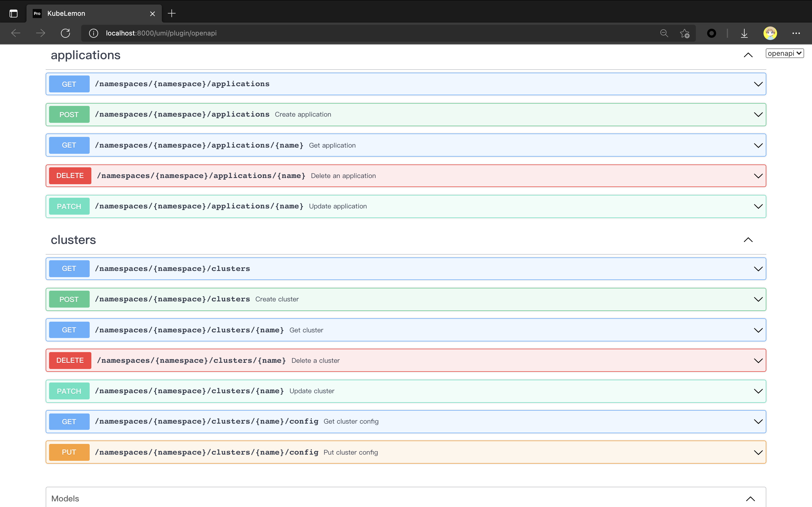Open the tab actions menu icon
This screenshot has width=812, height=507.
[x=14, y=14]
